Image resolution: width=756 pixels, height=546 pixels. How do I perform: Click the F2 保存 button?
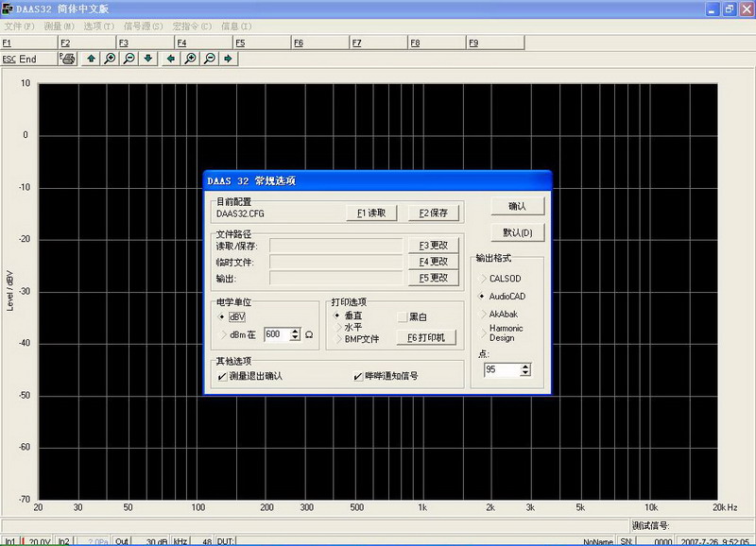pos(434,213)
